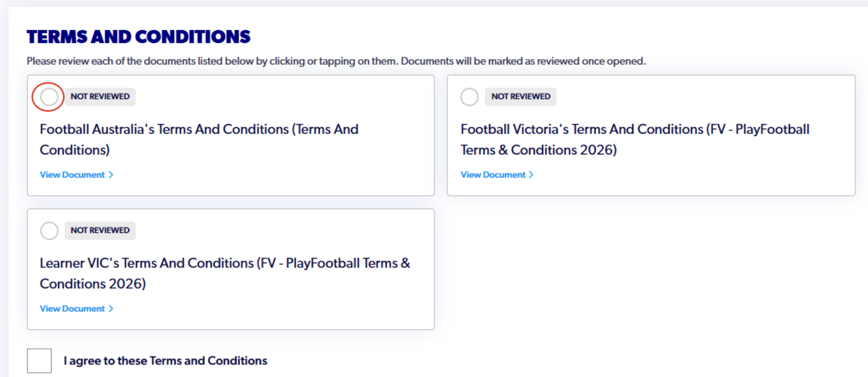Image resolution: width=868 pixels, height=377 pixels.
Task: Click chevron beside Learner VIC View Document
Action: (111, 309)
